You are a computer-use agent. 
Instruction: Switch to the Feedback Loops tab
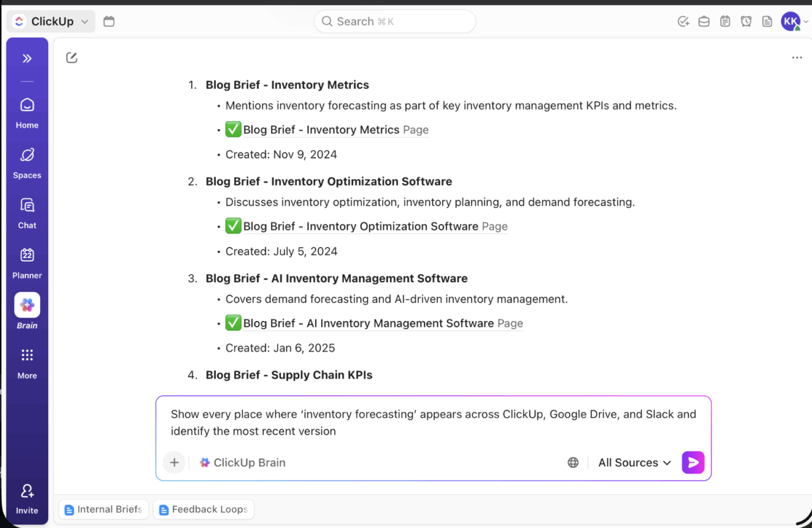pos(204,509)
